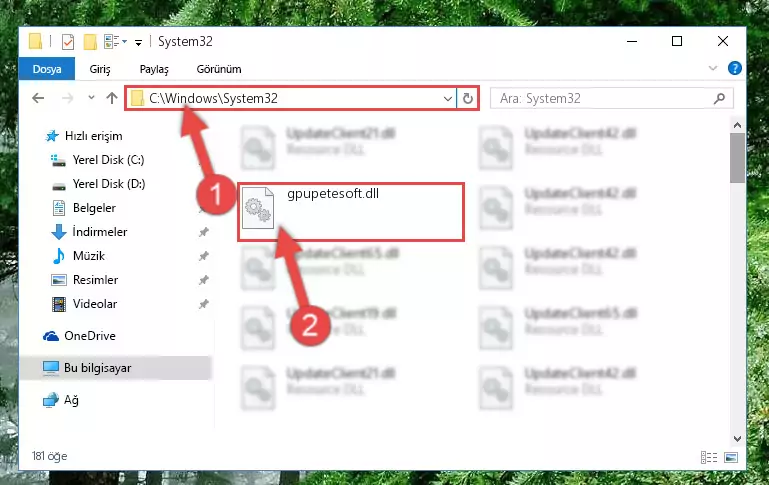
Task: Switch to details list view icon
Action: pos(709,457)
